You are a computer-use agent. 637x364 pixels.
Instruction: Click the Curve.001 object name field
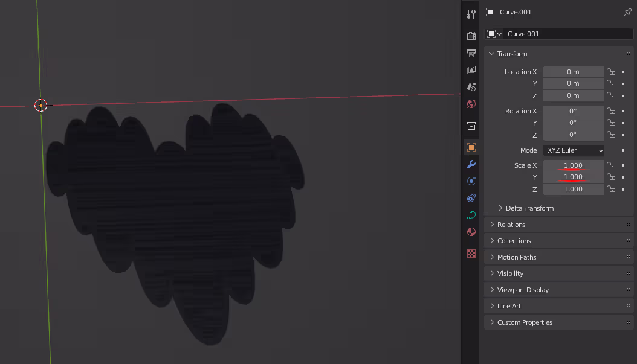click(567, 34)
